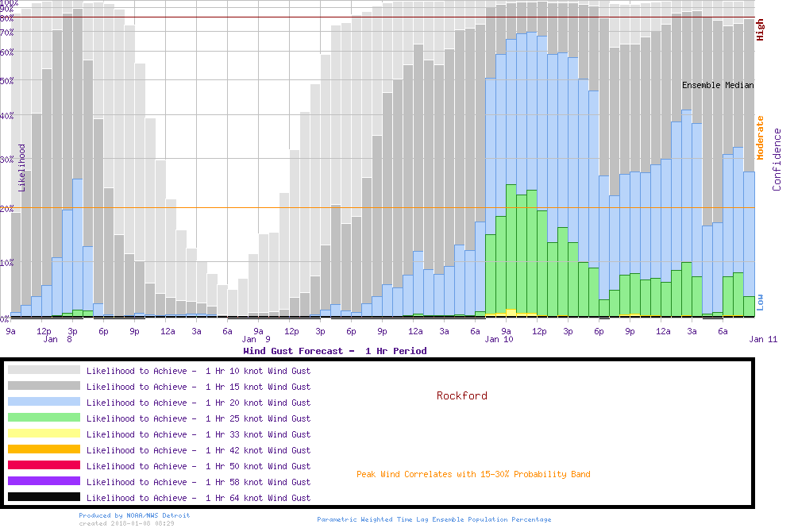Select the red 50 knot legend swatch
This screenshot has width=794, height=532.
(x=44, y=465)
